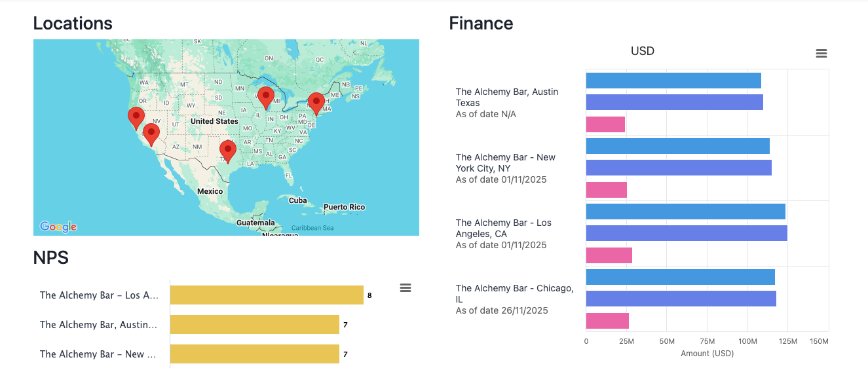868x368 pixels.
Task: Click 'The Alchemy Bar, Austin…' NPS label
Action: (x=98, y=325)
